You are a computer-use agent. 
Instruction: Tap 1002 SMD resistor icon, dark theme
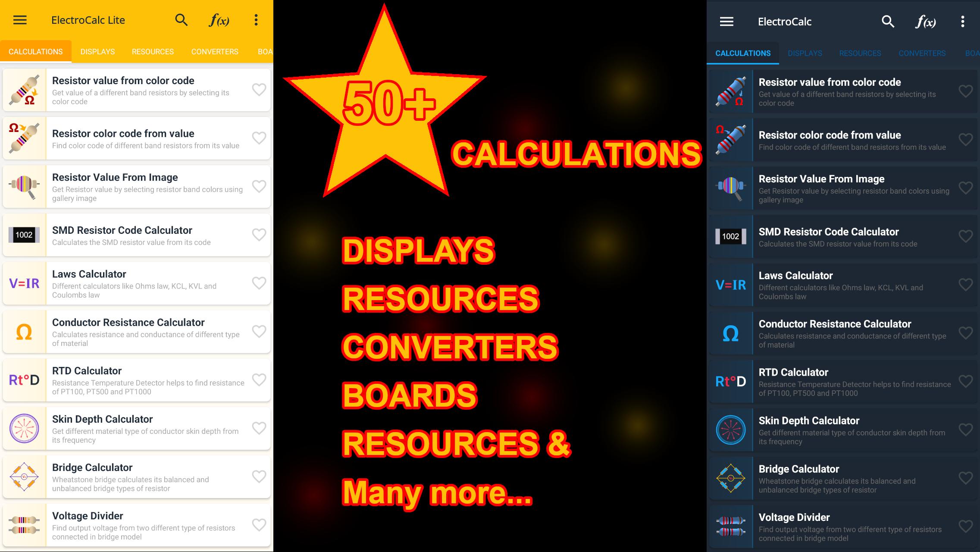click(731, 236)
